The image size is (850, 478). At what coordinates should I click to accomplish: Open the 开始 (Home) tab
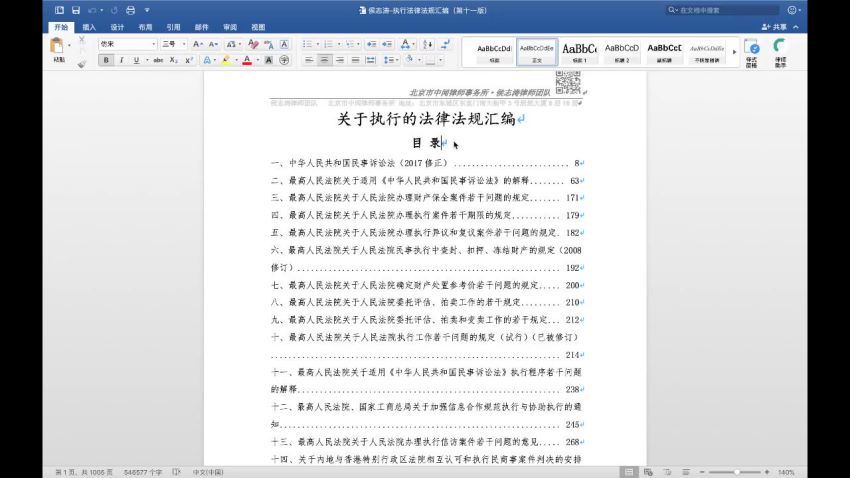[x=61, y=27]
